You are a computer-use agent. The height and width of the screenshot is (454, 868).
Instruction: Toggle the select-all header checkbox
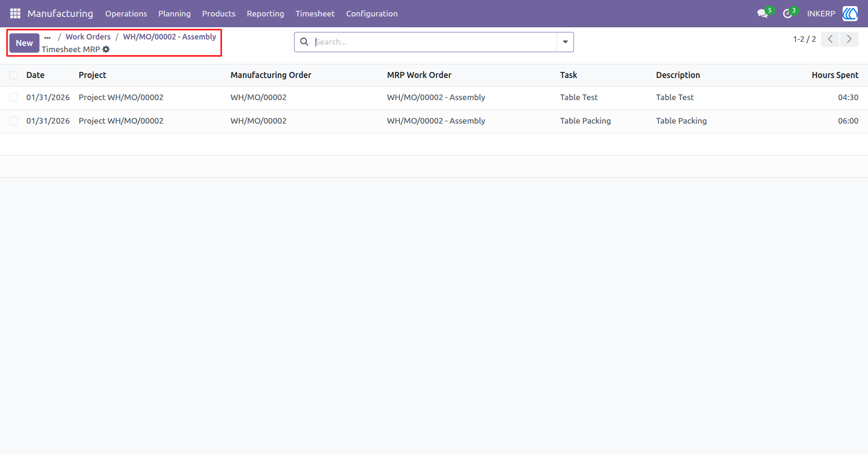pyautogui.click(x=14, y=75)
